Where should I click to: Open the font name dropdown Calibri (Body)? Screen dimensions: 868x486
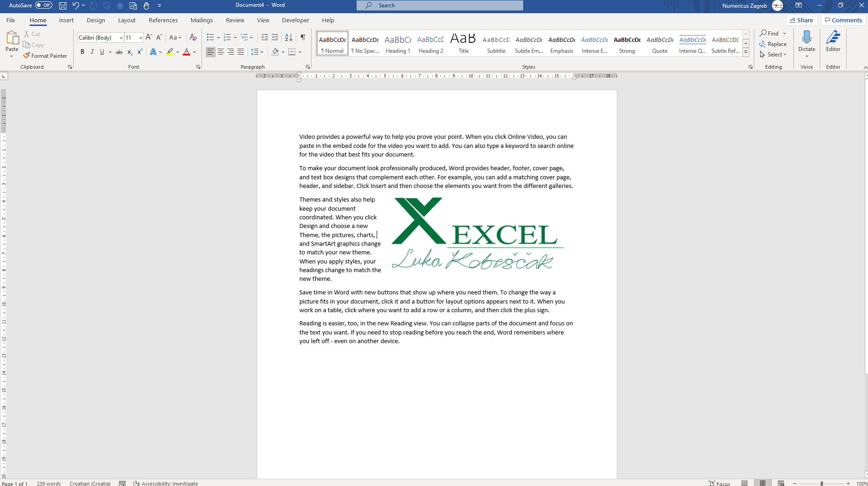tap(101, 37)
